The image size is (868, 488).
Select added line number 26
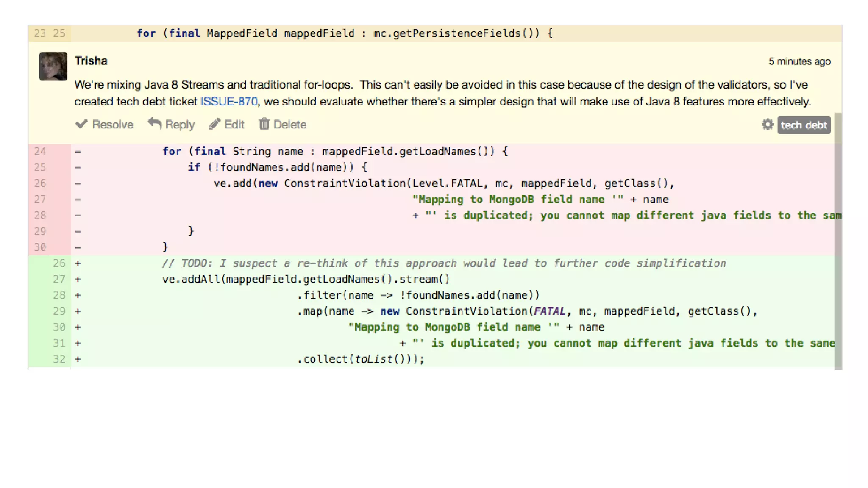pos(59,263)
